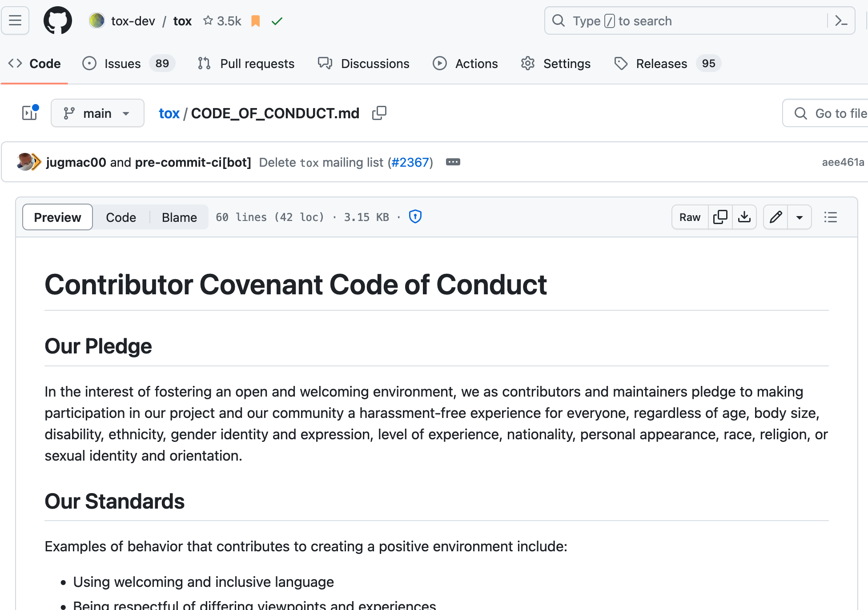Expand the commit message ellipsis
The height and width of the screenshot is (610, 868).
point(453,162)
